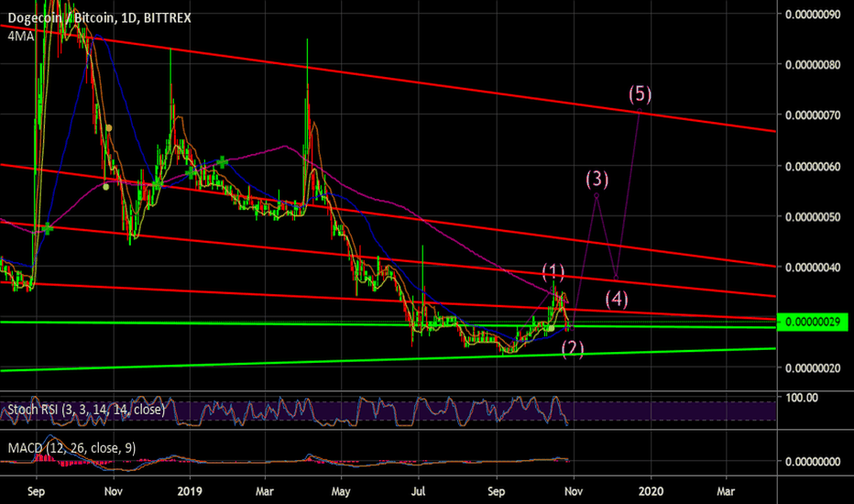
Task: Click the Sep label at the time axis start
Action: (36, 491)
